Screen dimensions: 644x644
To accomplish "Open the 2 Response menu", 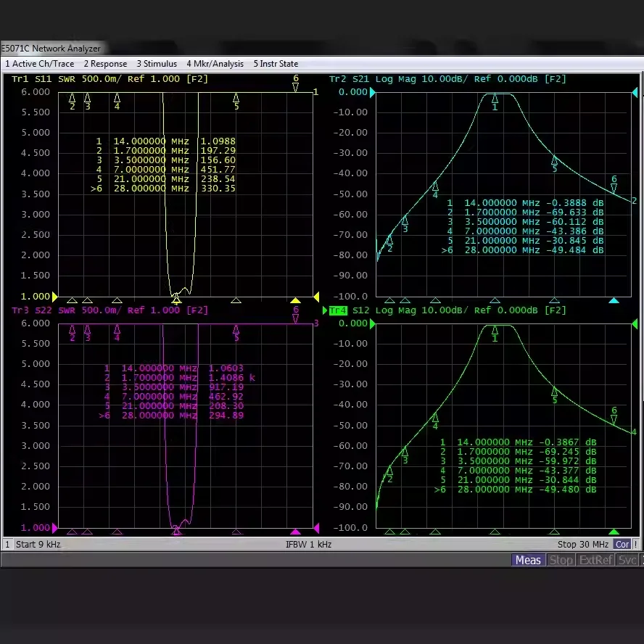I will [105, 64].
